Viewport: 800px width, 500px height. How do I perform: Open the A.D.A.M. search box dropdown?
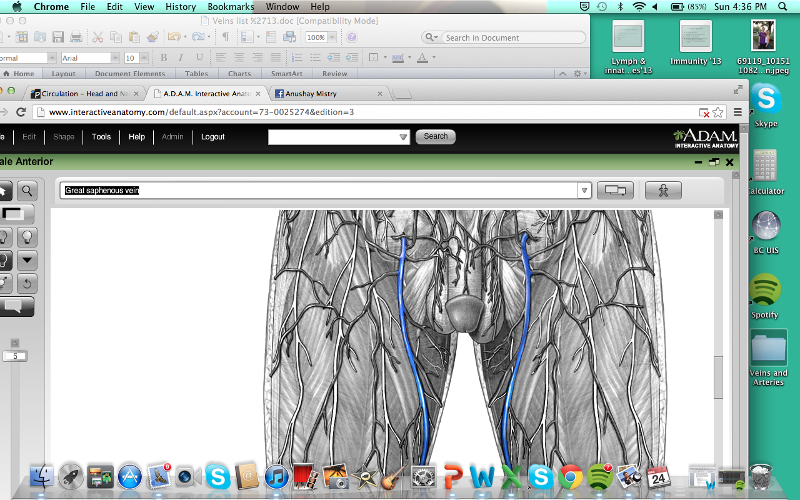(x=404, y=137)
